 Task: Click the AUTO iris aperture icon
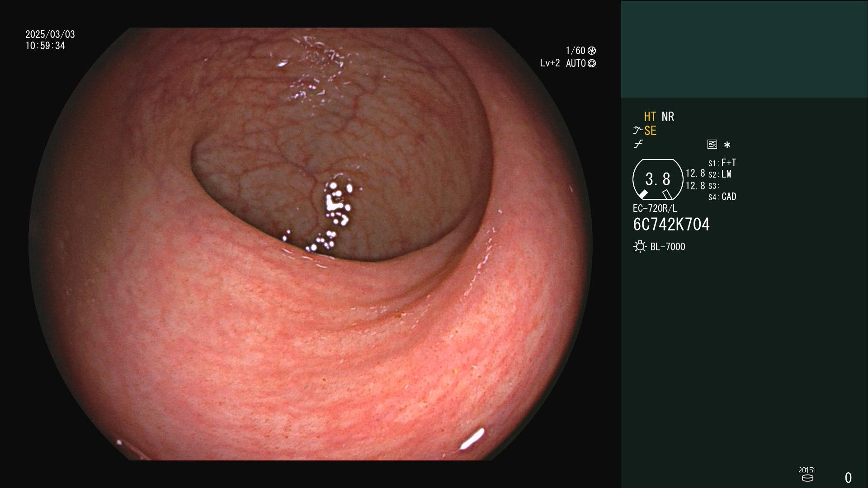(x=592, y=63)
